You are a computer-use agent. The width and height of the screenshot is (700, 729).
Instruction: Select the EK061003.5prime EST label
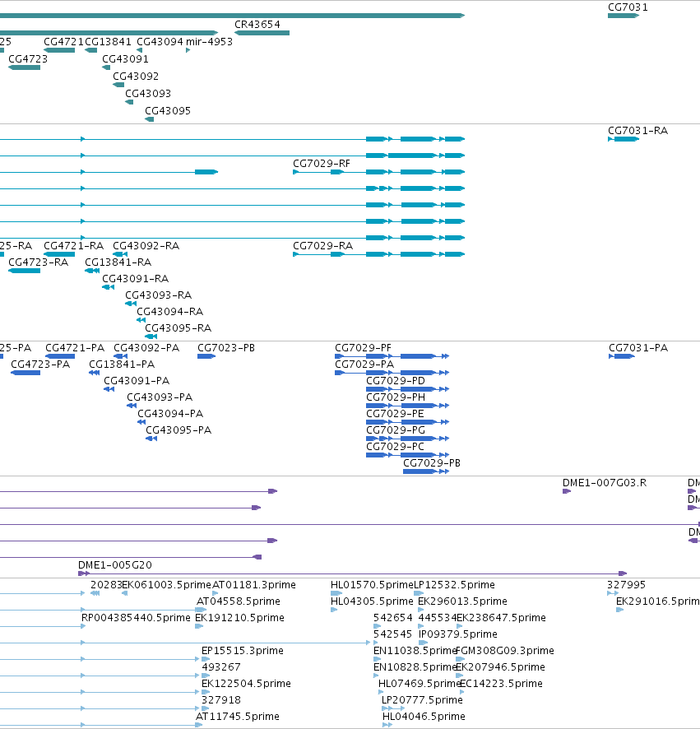pos(166,585)
